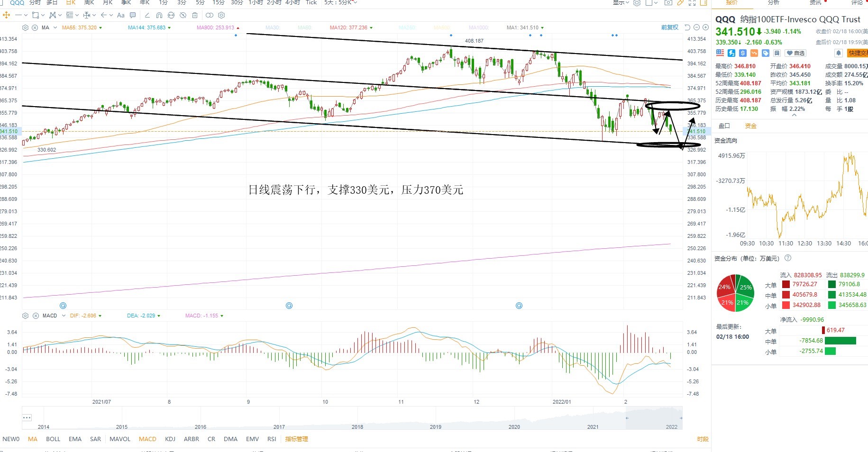
Task: Switch to 月K monthly chart
Action: pyautogui.click(x=108, y=2)
